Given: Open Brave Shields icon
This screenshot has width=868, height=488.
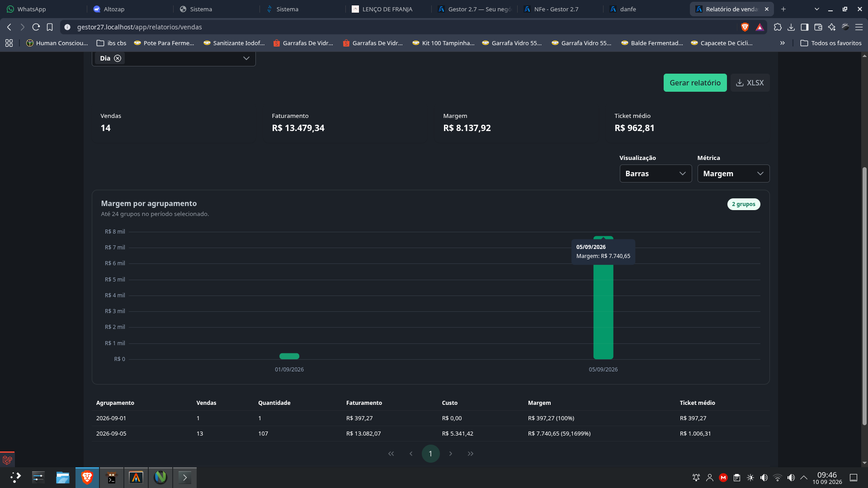Looking at the screenshot, I should pyautogui.click(x=745, y=27).
